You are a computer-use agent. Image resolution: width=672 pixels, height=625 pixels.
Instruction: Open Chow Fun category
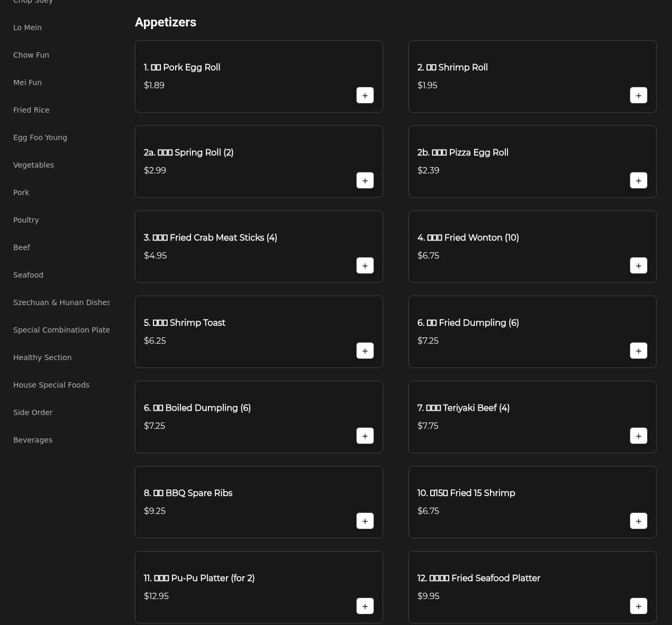tap(31, 55)
